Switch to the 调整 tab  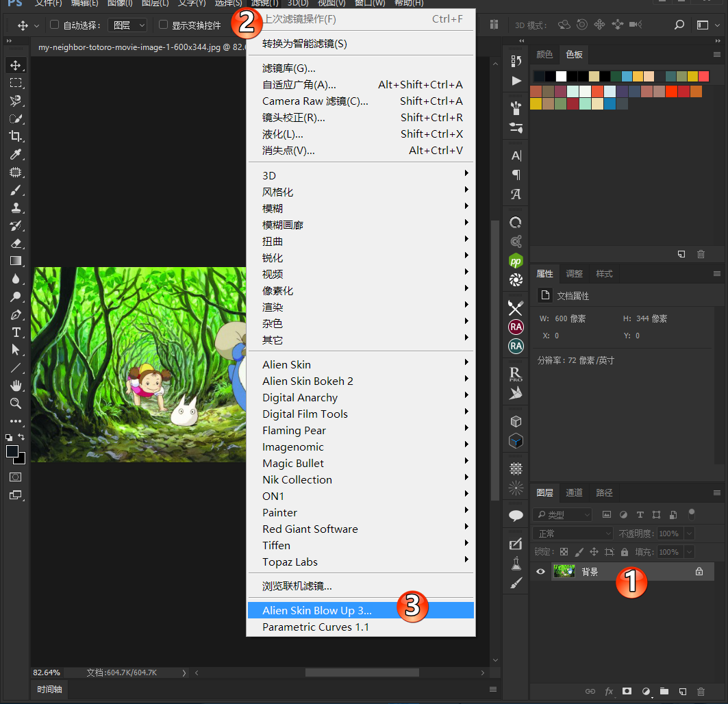pos(574,273)
